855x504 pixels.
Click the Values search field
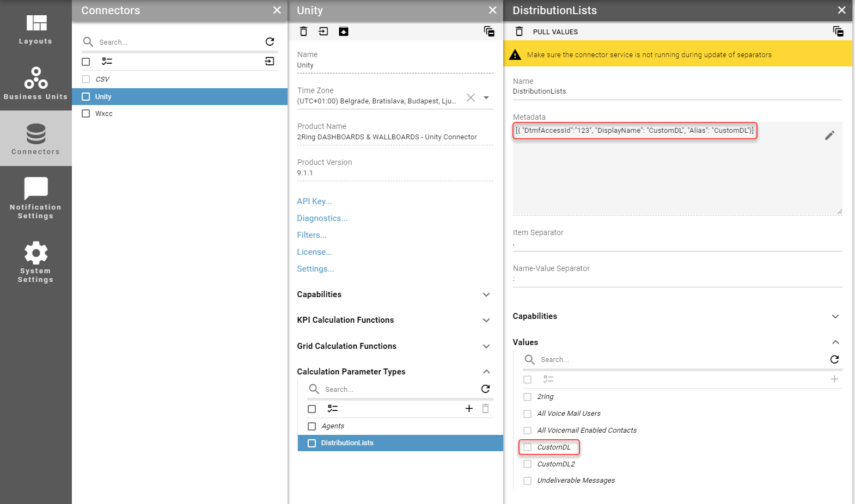(682, 360)
